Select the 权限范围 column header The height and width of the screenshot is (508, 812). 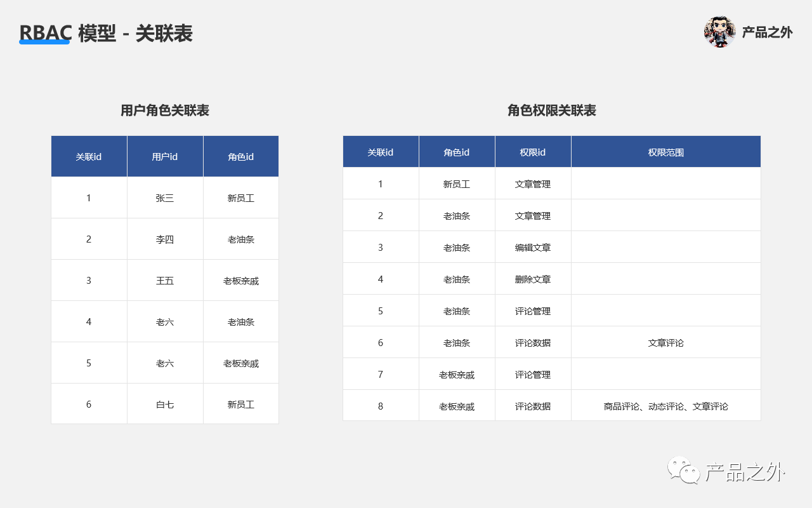click(665, 151)
